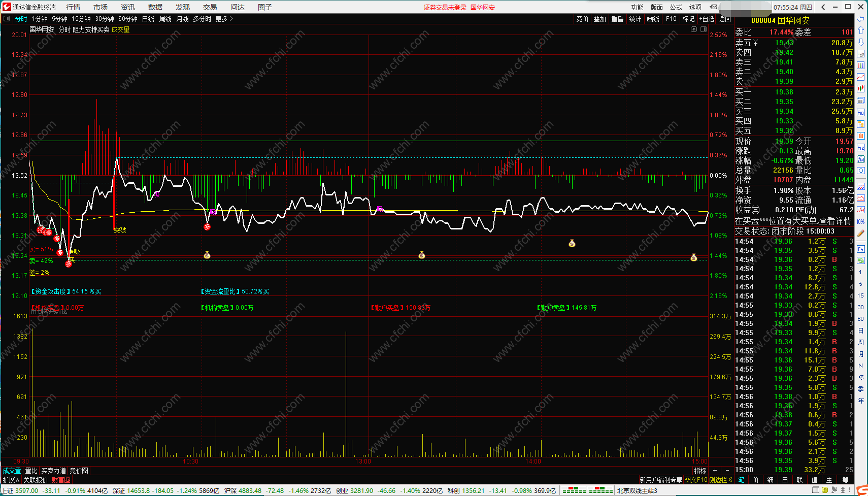Screen dimensions: 868x496
Task: Click the 北京双线主站3 server status
Action: coord(637,491)
